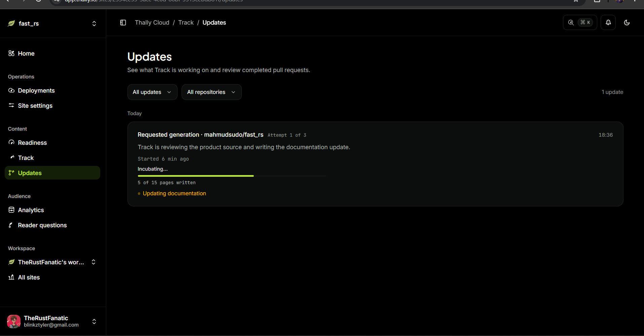Click the Home grid icon

(x=11, y=53)
